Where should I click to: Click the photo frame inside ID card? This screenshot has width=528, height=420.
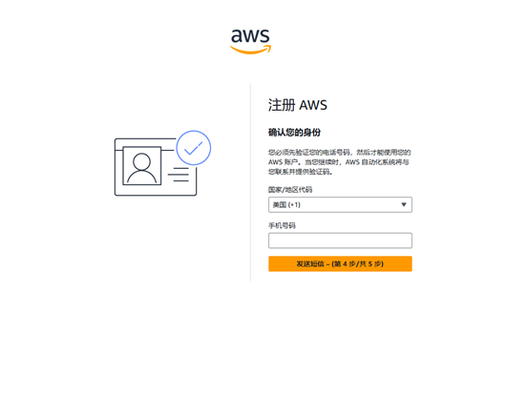[x=141, y=165]
